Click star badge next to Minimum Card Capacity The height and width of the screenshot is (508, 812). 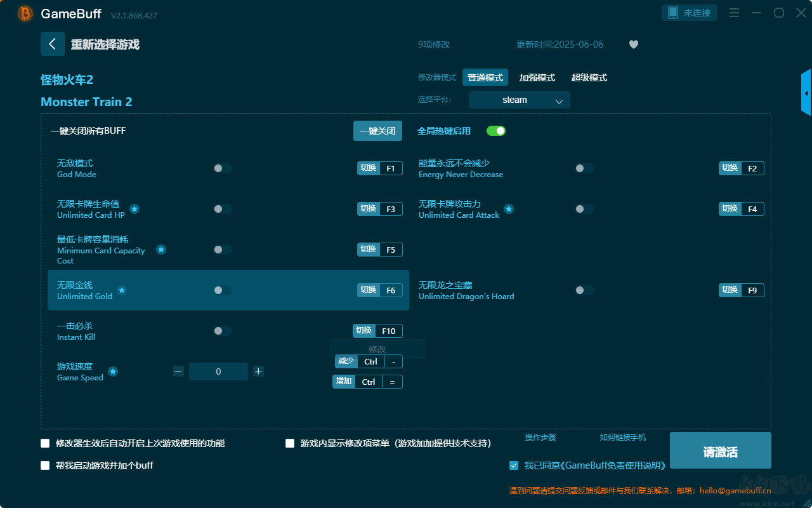click(x=161, y=250)
